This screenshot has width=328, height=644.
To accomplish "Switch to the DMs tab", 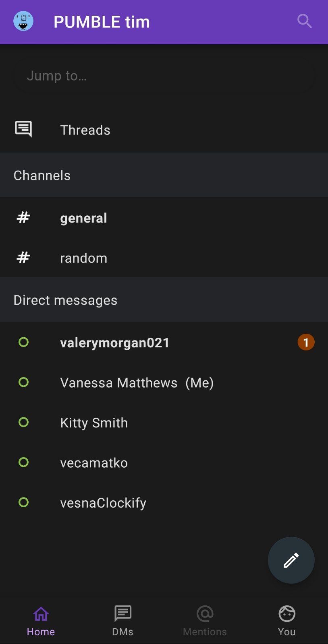I will click(122, 620).
